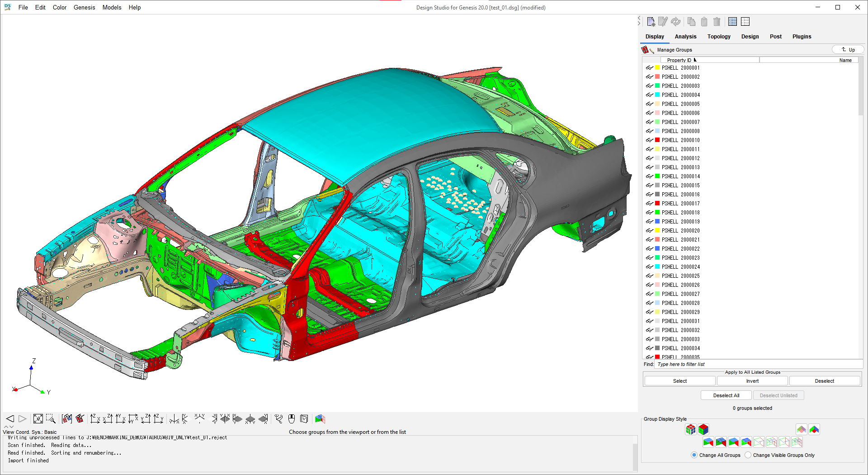The image size is (868, 475).
Task: Click the Invert button
Action: point(752,381)
